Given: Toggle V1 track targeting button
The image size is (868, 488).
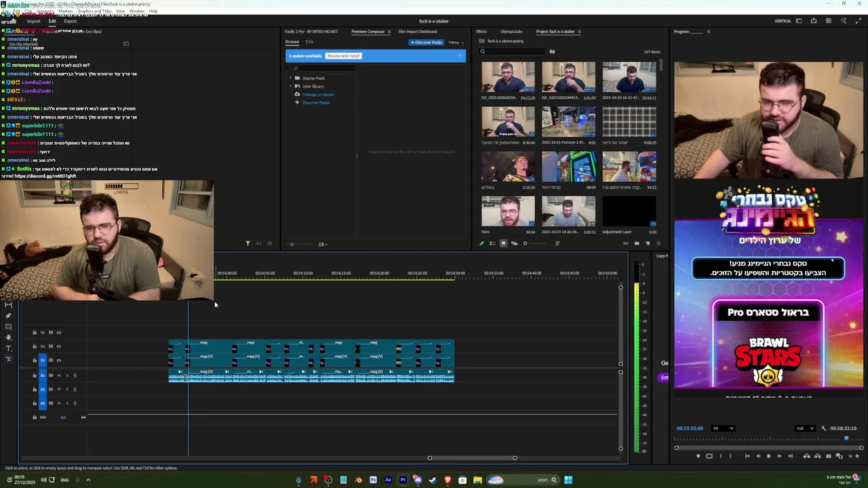Looking at the screenshot, I should pyautogui.click(x=42, y=361).
